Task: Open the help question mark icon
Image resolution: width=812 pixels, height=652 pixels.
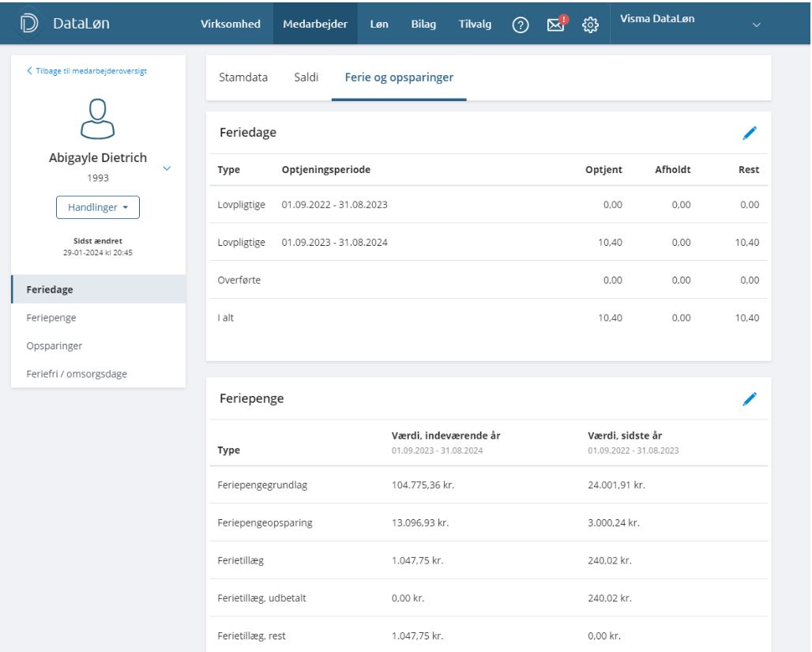Action: pyautogui.click(x=521, y=24)
